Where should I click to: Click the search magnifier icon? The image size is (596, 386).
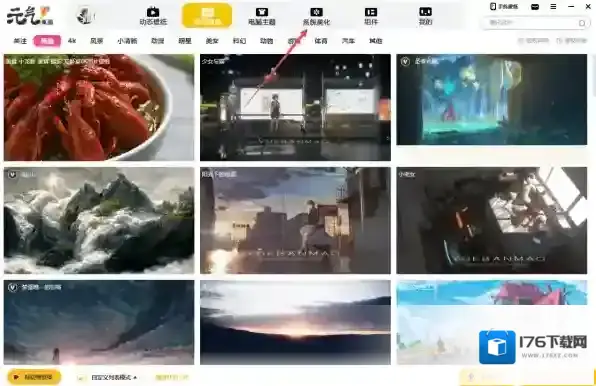582,24
